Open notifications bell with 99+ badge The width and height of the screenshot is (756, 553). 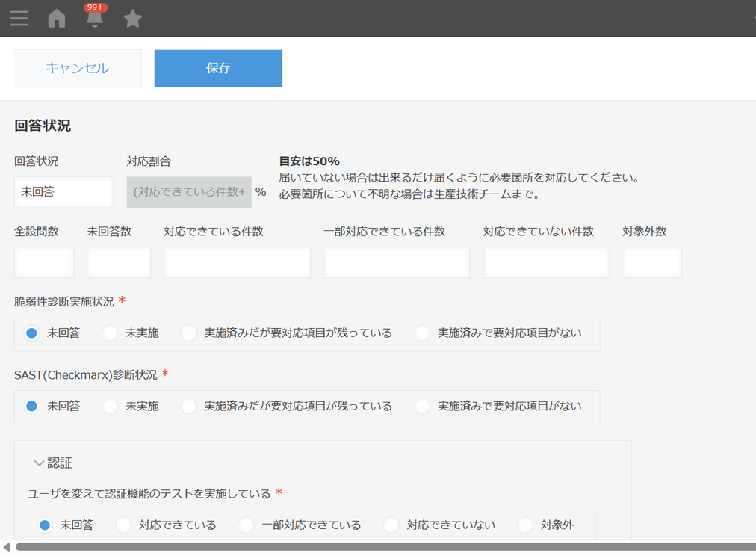95,18
